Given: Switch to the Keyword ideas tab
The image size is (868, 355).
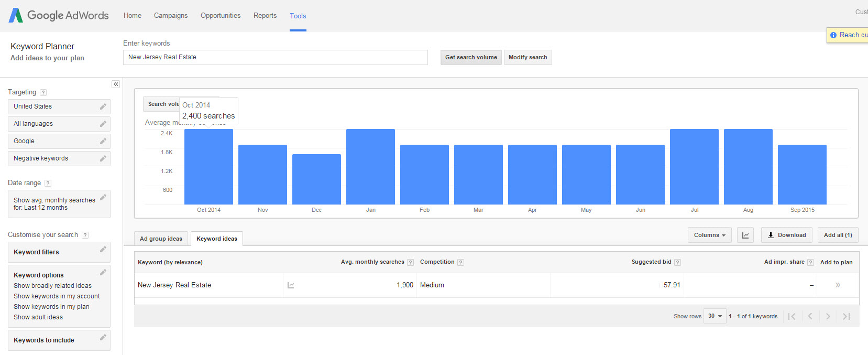Looking at the screenshot, I should (217, 239).
